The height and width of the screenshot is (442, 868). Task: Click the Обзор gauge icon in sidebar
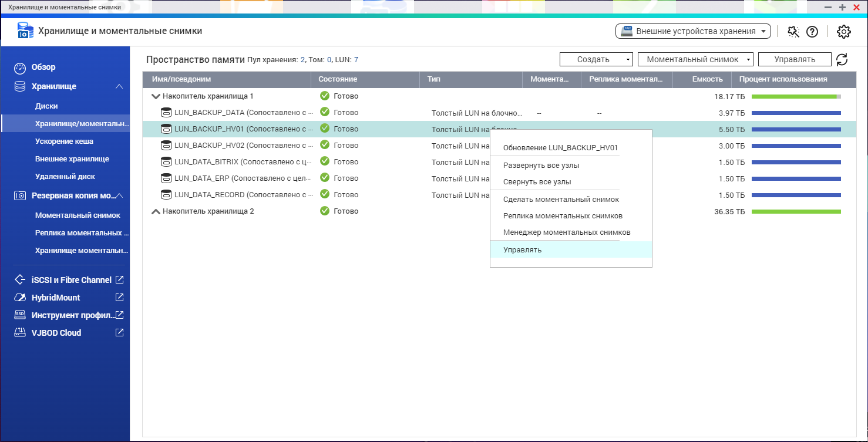point(20,68)
